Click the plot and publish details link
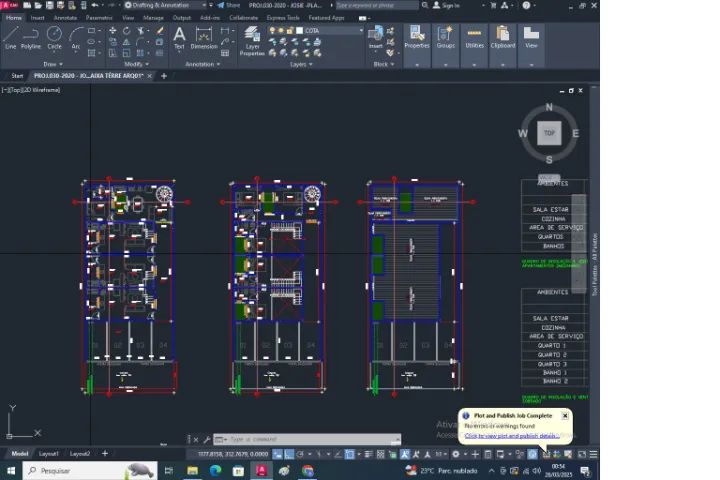 [512, 436]
